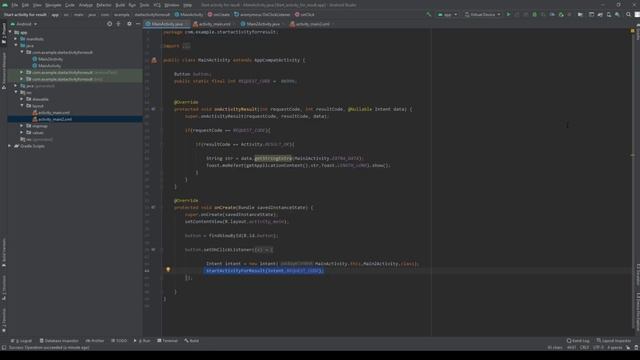This screenshot has width=640, height=360.
Task: Click the Android Studio logo icon
Action: 5,5
